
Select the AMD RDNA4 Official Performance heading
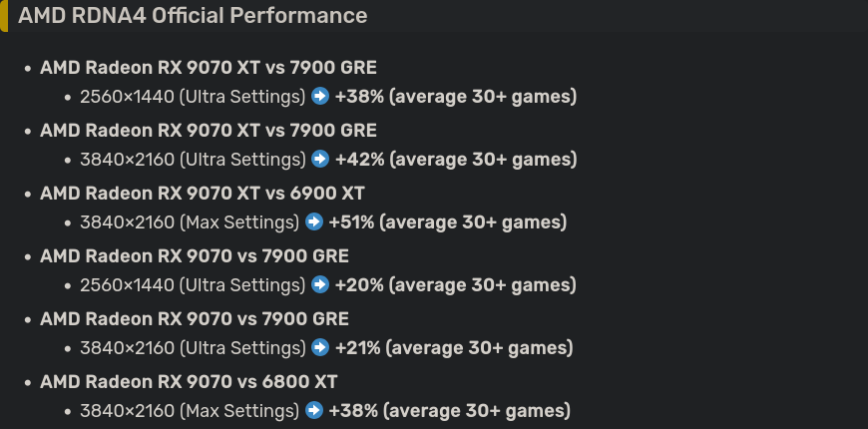pyautogui.click(x=193, y=16)
